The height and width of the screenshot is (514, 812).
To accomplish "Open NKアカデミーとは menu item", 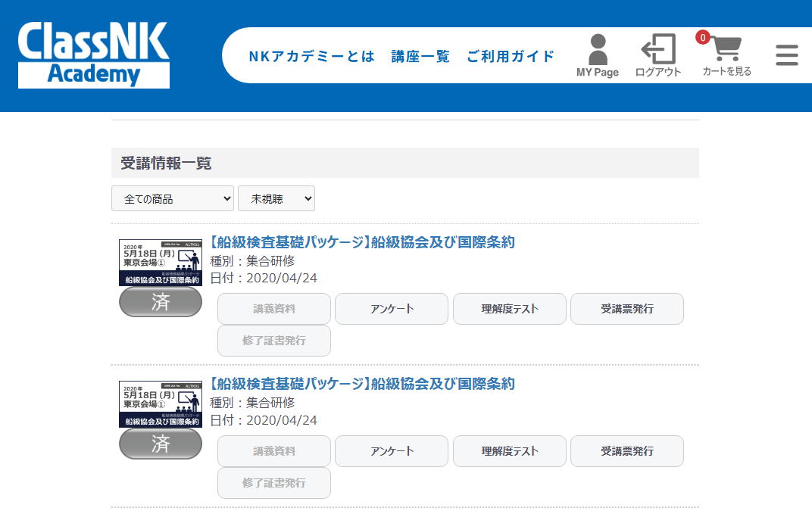I will (311, 56).
